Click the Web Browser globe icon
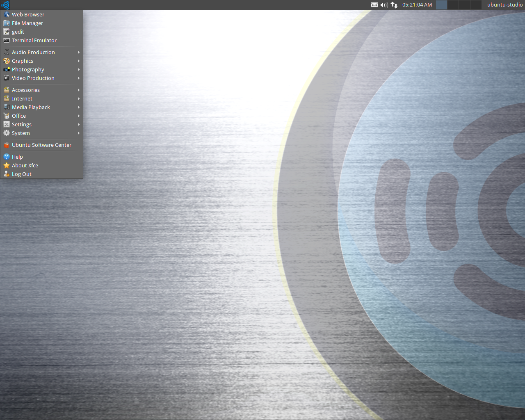The image size is (525, 420). tap(7, 14)
